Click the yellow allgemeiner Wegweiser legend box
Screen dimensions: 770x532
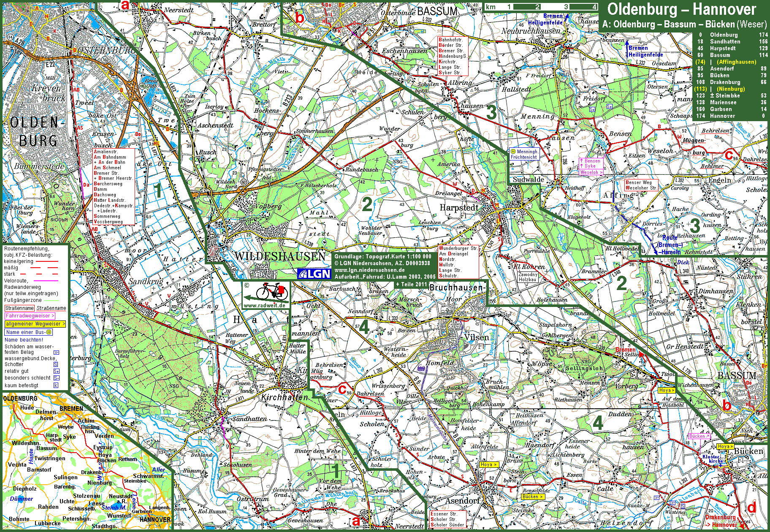[35, 324]
